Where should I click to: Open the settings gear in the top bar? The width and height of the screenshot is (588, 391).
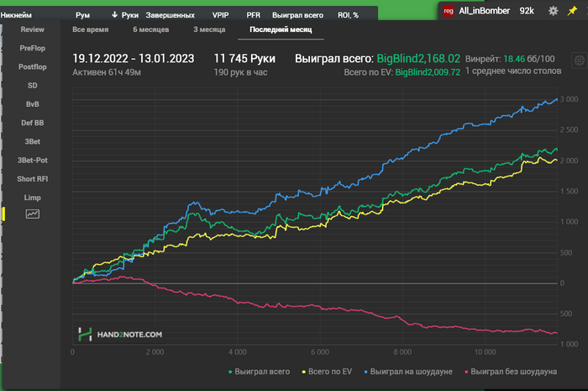pyautogui.click(x=553, y=11)
